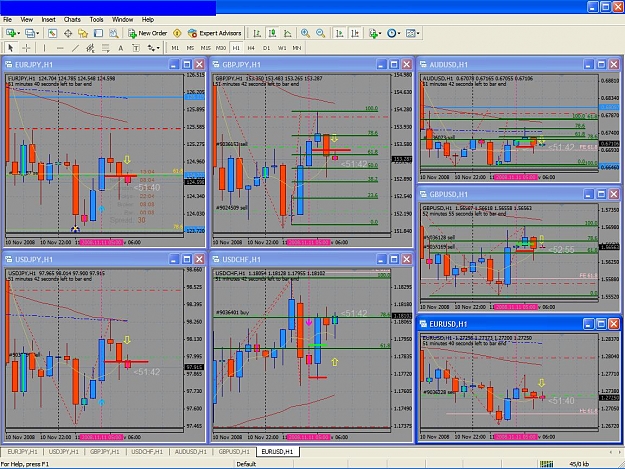
Task: Open the View menu
Action: (x=27, y=20)
